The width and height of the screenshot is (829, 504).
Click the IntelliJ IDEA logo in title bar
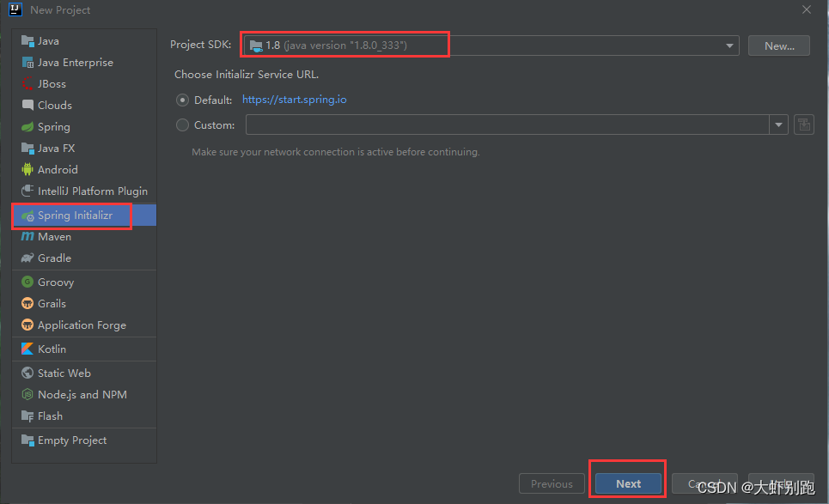[x=15, y=9]
